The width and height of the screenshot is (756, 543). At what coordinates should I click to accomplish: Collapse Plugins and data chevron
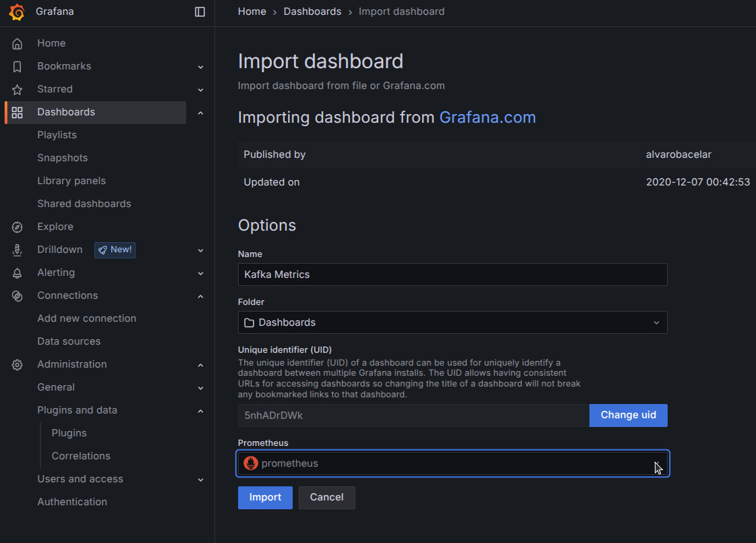click(200, 411)
